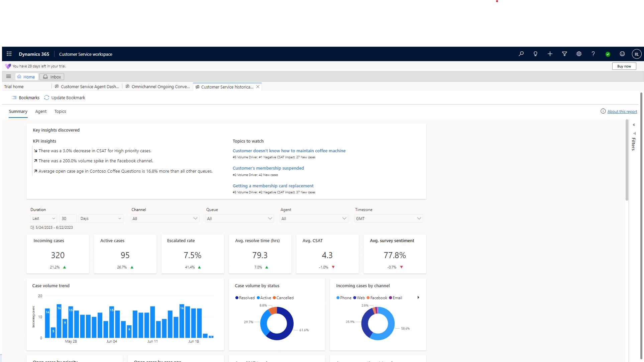Click the Update Bookmark refresh control
The image size is (644, 362).
[x=65, y=98]
